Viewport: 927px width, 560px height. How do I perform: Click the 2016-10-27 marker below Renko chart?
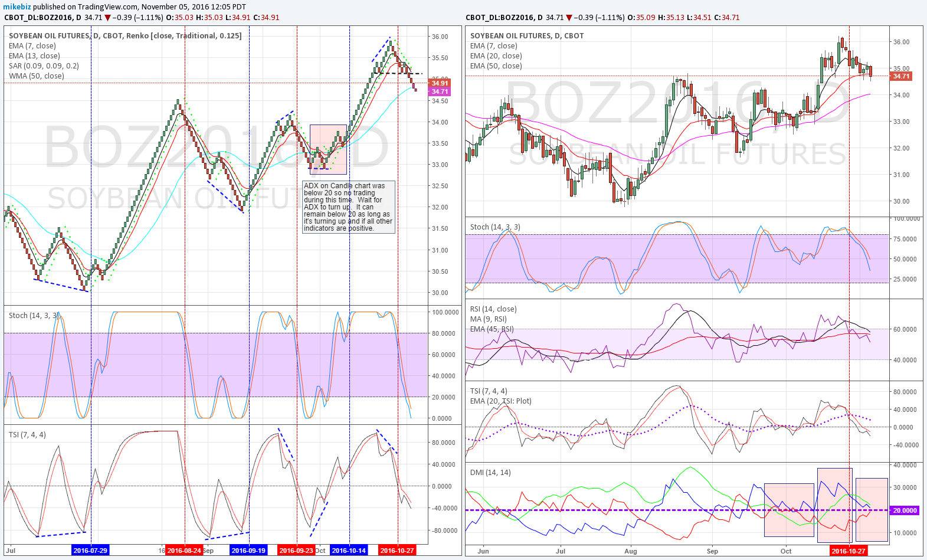click(x=397, y=550)
